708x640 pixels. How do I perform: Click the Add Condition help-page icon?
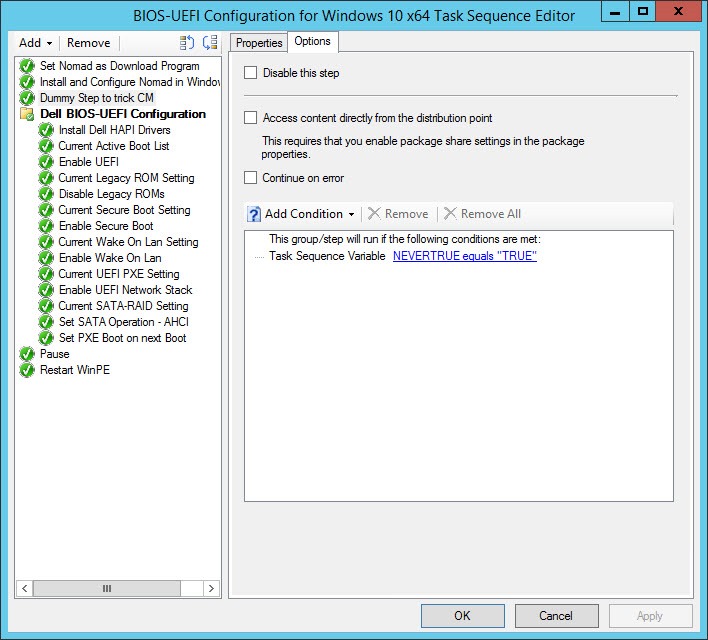click(254, 214)
